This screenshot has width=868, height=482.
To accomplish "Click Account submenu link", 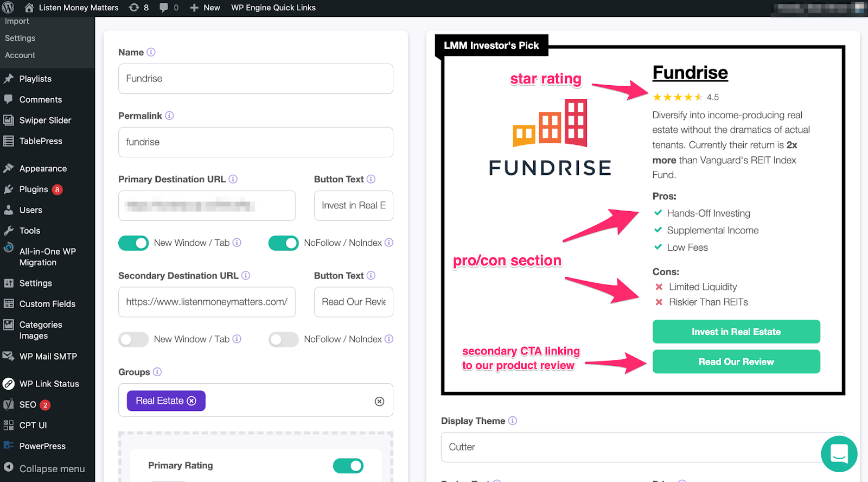I will pos(20,55).
